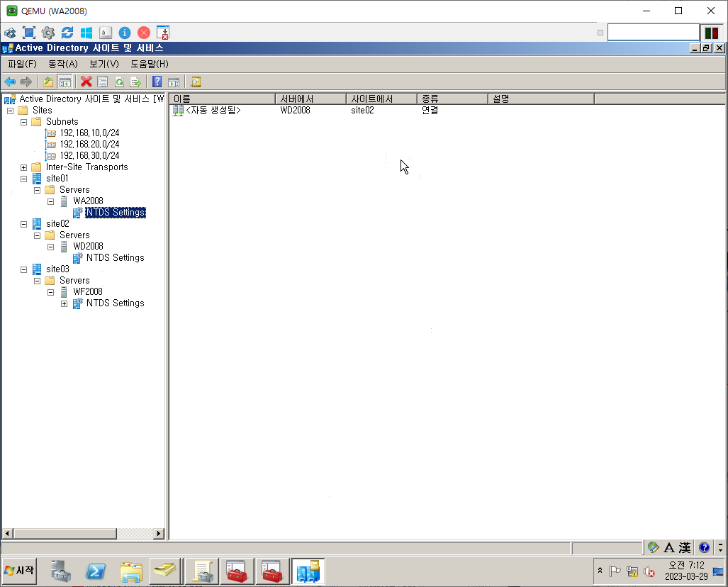
Task: Open Windows Explorer folder in taskbar
Action: (131, 571)
